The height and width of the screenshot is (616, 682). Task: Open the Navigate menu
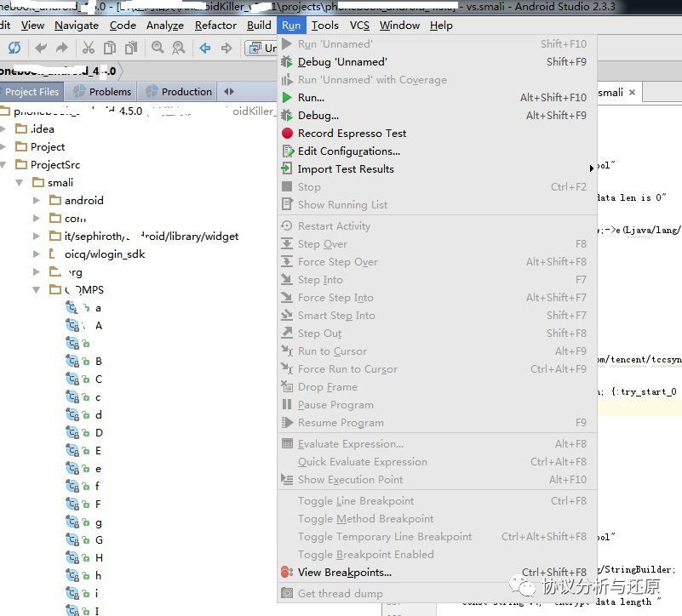[x=77, y=26]
